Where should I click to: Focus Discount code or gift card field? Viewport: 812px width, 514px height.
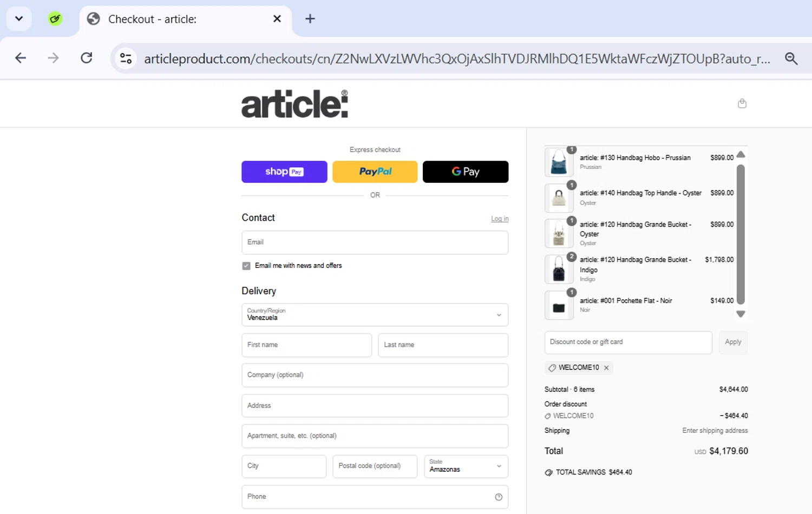tap(628, 342)
